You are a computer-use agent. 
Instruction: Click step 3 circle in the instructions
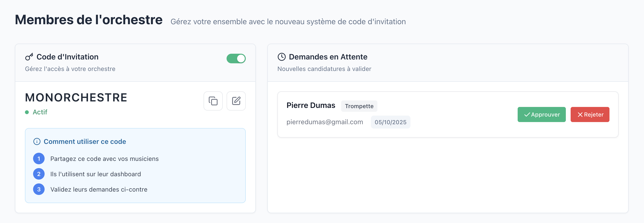click(39, 189)
